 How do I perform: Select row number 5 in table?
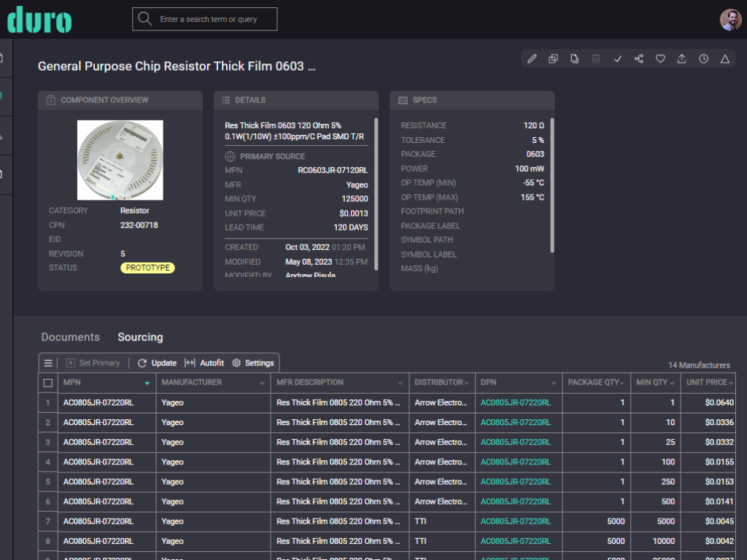(47, 482)
